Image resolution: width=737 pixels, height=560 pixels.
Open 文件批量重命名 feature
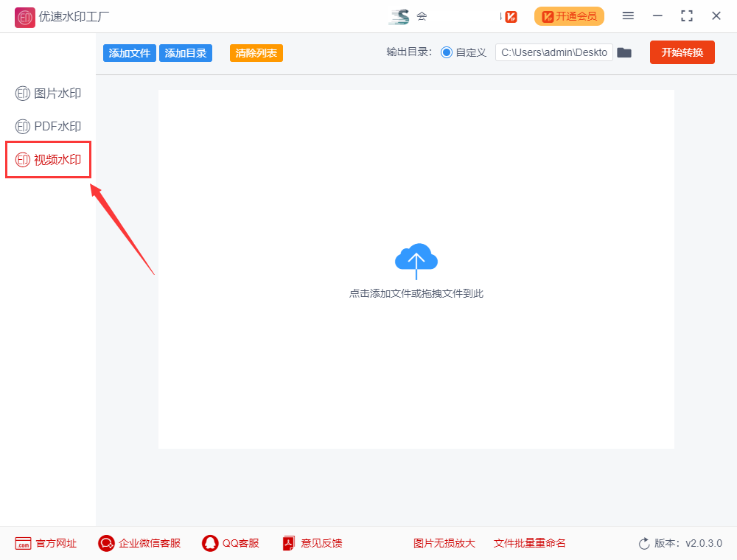click(x=529, y=543)
